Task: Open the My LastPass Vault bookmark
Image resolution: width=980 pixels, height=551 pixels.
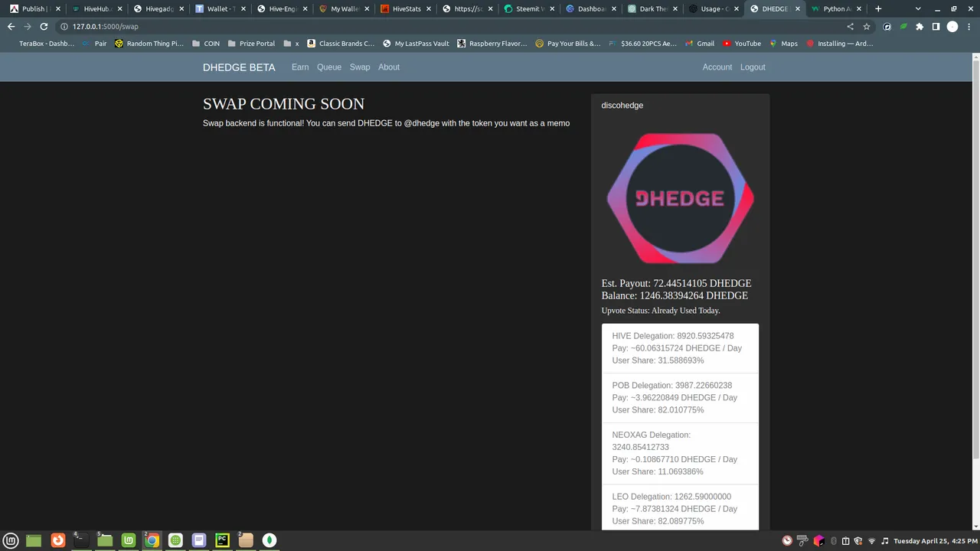Action: [x=416, y=44]
